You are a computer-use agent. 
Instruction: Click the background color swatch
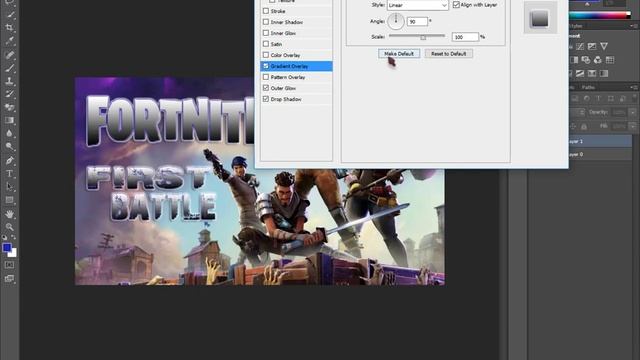(x=13, y=253)
